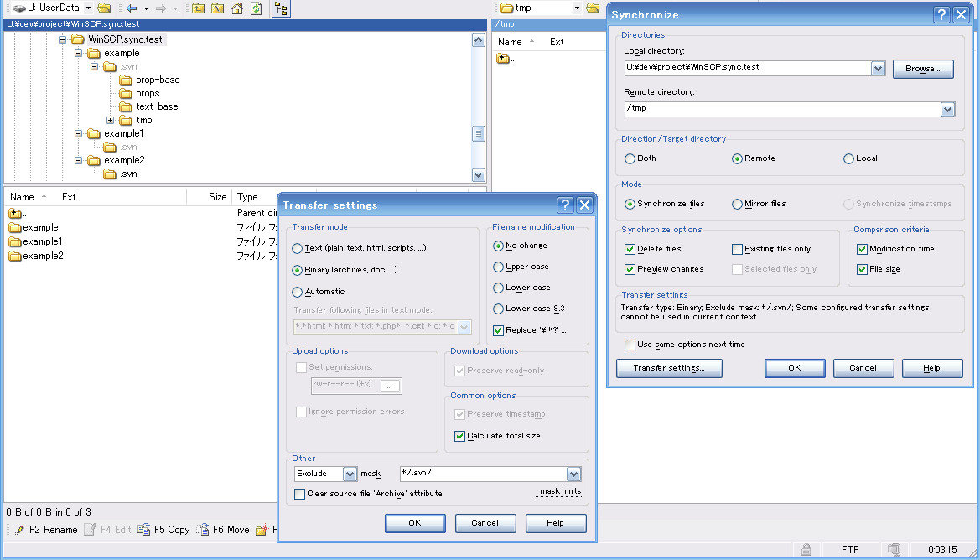Screen dimensions: 980x560
Task: Enable the Existing files only checkbox
Action: [x=737, y=249]
